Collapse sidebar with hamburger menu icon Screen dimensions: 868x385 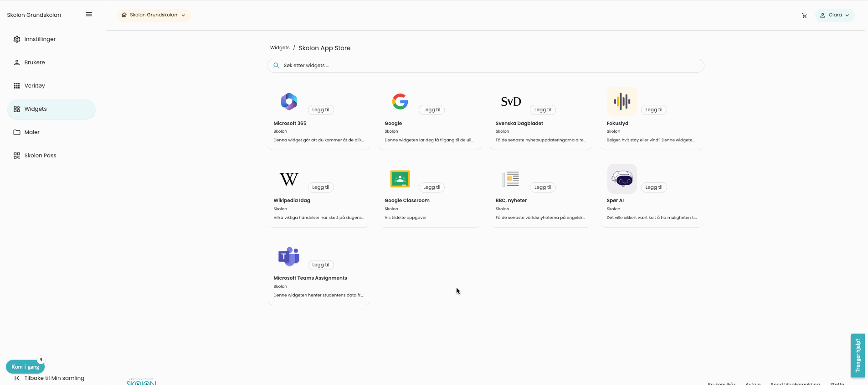pyautogui.click(x=89, y=15)
